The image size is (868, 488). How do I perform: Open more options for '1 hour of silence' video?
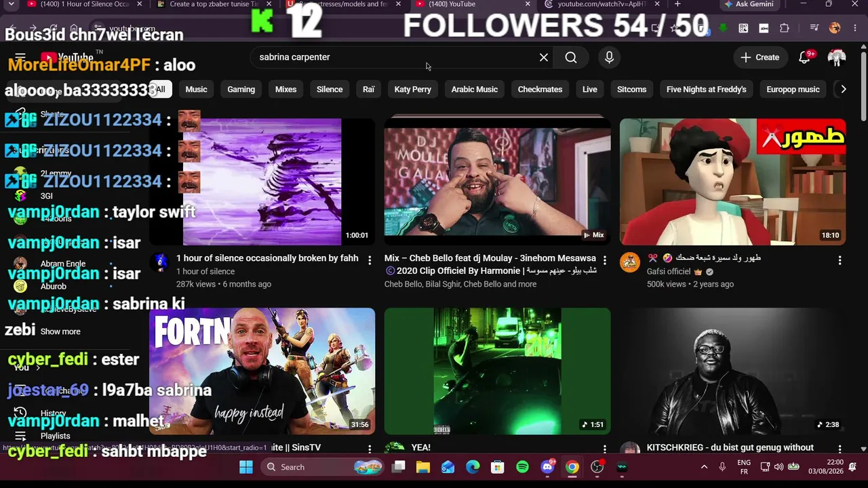tap(370, 260)
